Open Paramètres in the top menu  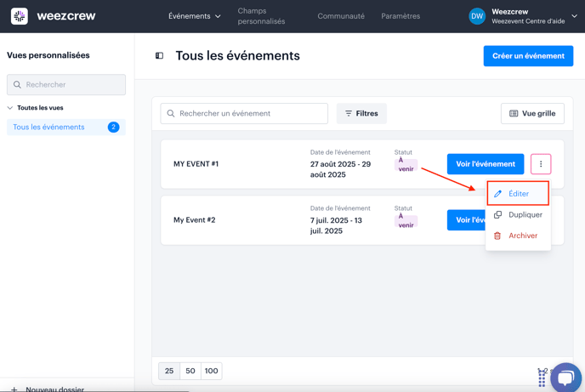pyautogui.click(x=400, y=16)
